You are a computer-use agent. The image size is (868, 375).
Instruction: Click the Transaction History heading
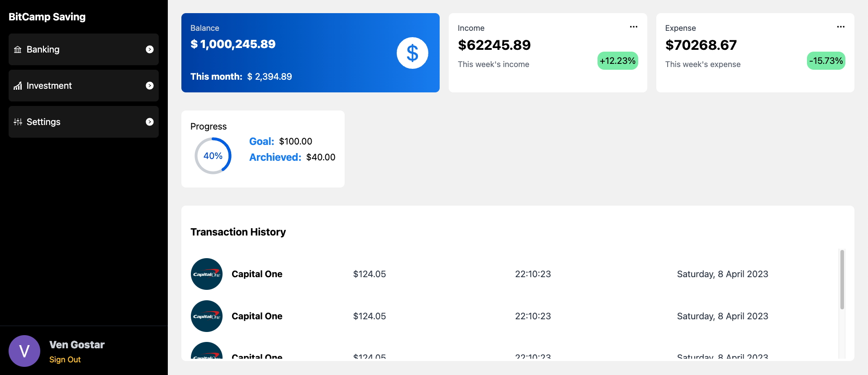click(x=238, y=232)
